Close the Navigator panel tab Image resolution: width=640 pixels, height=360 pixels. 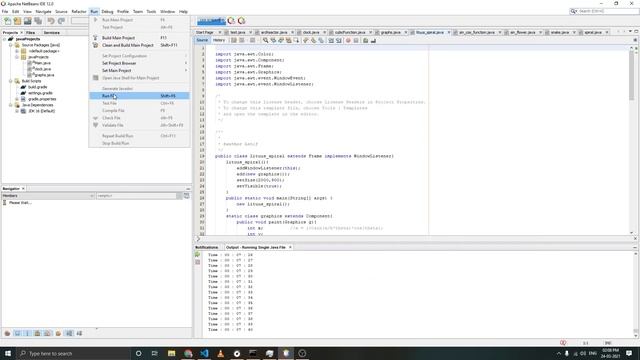point(23,189)
